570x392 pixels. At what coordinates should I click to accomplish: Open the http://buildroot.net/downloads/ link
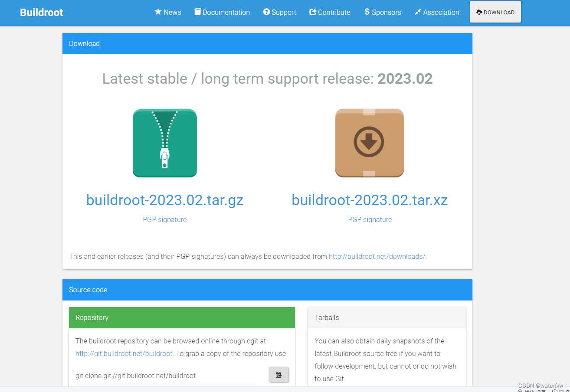coord(377,256)
